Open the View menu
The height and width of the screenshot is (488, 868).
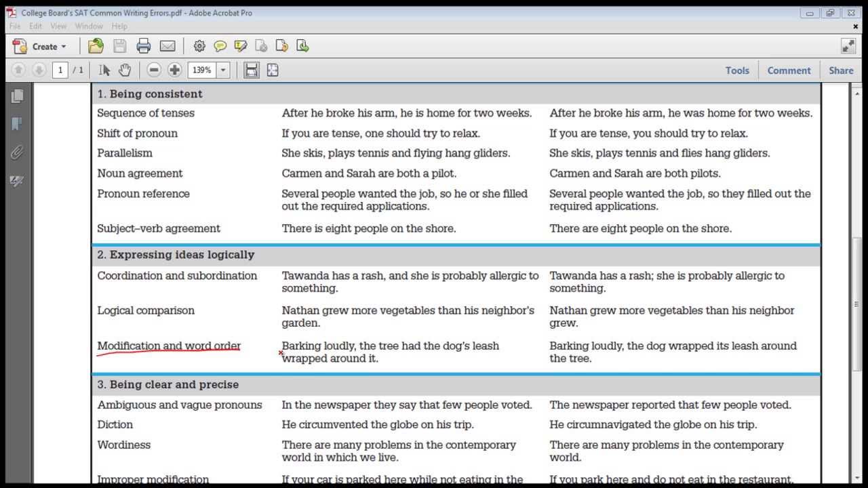[x=58, y=26]
